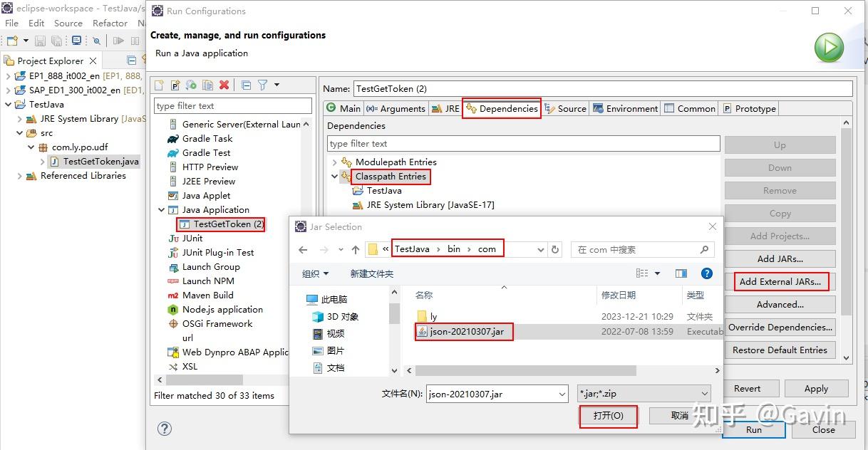Screen dimensions: 868x450
Task: Expand the Modulepath Entries tree node
Action: [x=334, y=162]
